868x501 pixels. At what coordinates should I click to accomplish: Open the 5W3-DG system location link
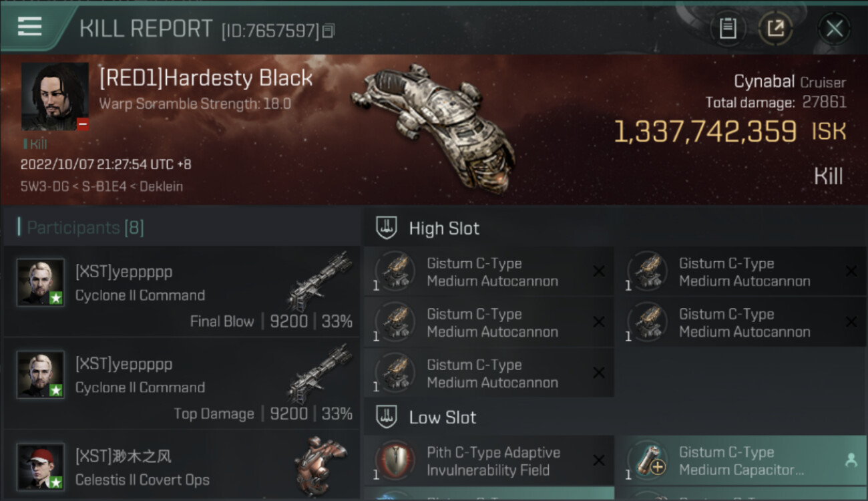tap(41, 186)
